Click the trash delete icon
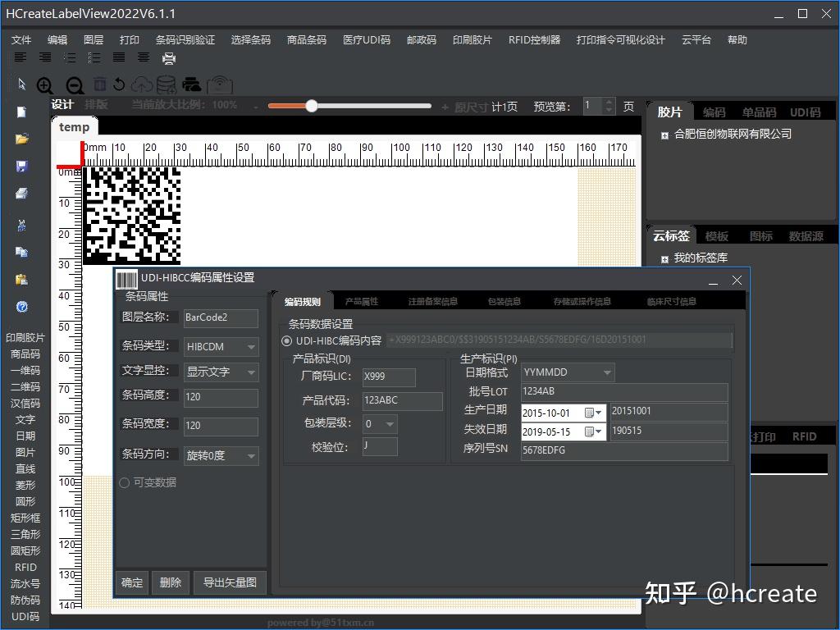 pyautogui.click(x=99, y=84)
